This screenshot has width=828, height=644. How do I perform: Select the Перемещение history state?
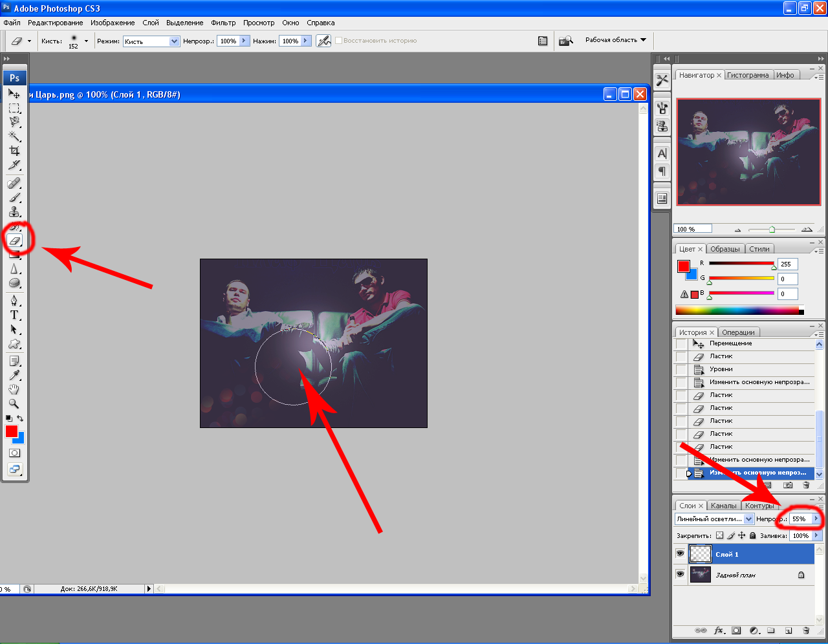(730, 343)
